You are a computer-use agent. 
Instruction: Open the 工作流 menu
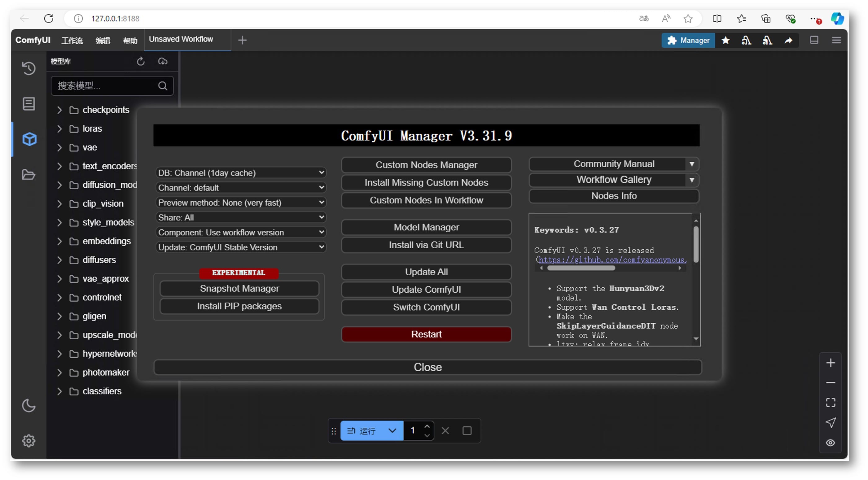click(x=72, y=41)
